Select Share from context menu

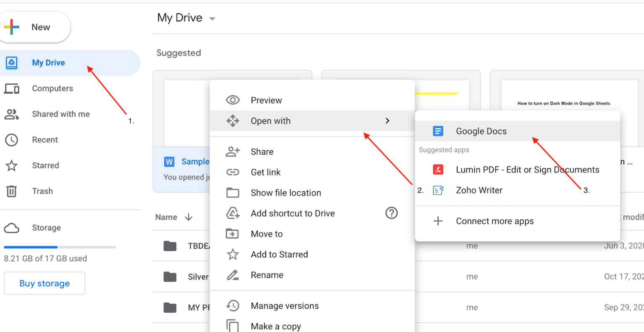tap(312, 152)
